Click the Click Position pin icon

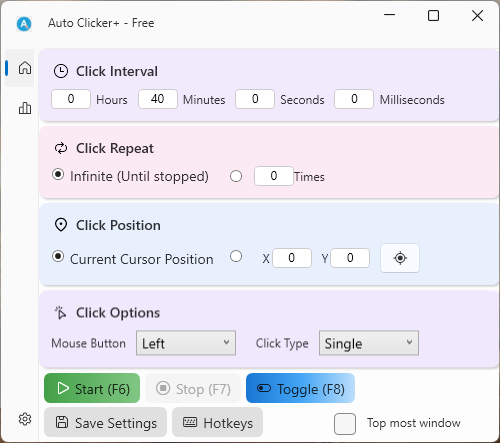coord(61,225)
